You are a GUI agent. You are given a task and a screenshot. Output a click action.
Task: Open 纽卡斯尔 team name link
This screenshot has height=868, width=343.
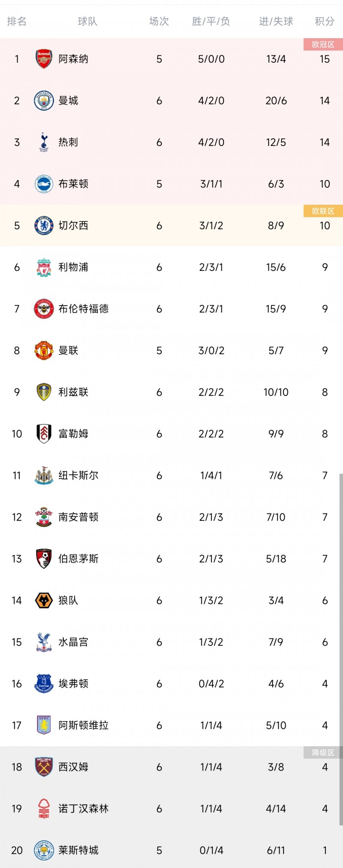(78, 475)
